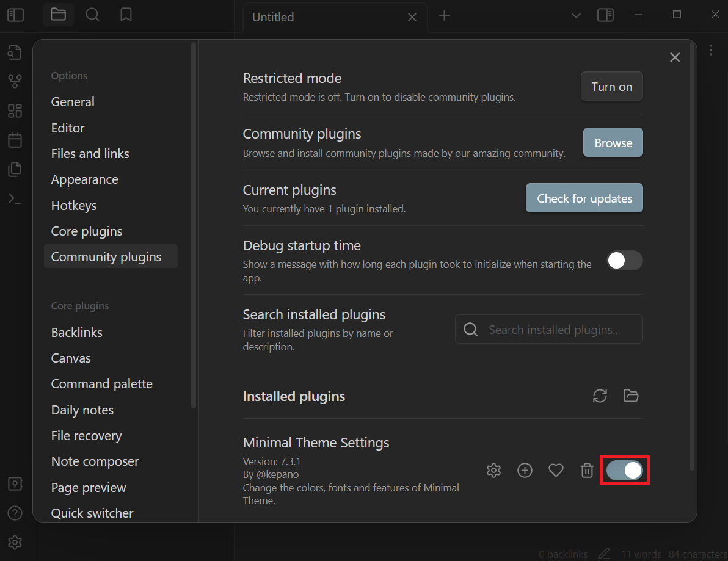This screenshot has width=728, height=561.
Task: Reload plugins refresh icon
Action: [x=600, y=396]
